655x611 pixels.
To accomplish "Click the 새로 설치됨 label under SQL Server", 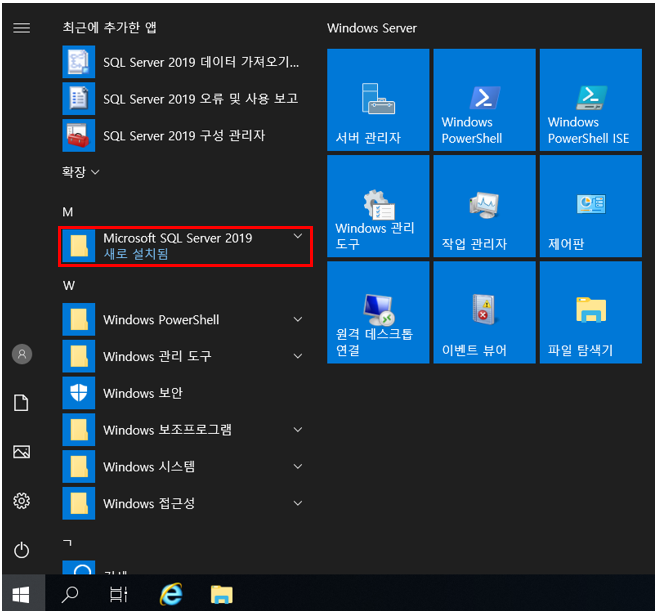I will coord(136,254).
